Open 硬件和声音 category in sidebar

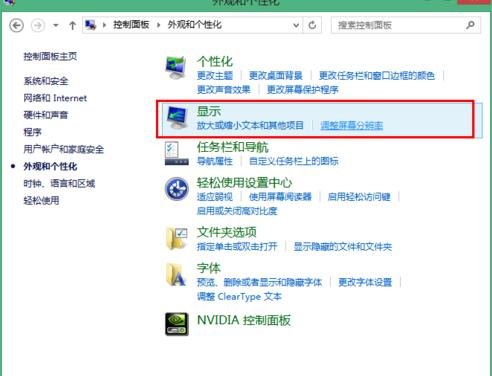point(46,115)
